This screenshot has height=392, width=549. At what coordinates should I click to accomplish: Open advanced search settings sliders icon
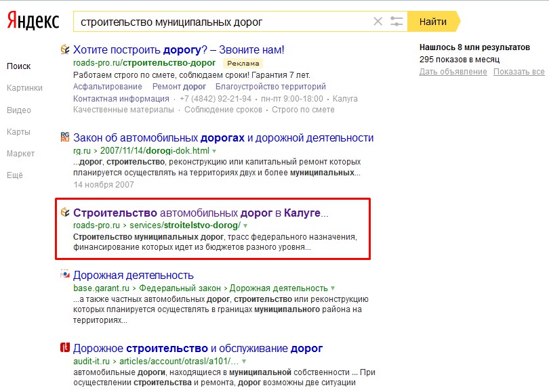click(x=396, y=22)
